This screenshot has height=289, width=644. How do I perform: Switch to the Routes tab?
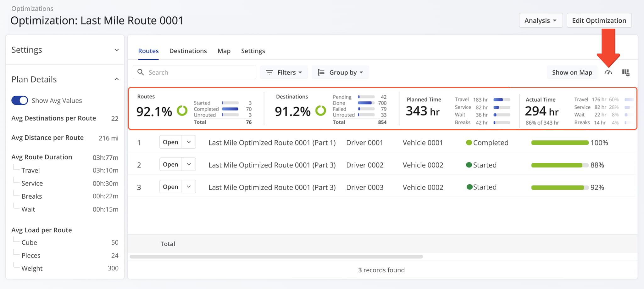point(148,51)
